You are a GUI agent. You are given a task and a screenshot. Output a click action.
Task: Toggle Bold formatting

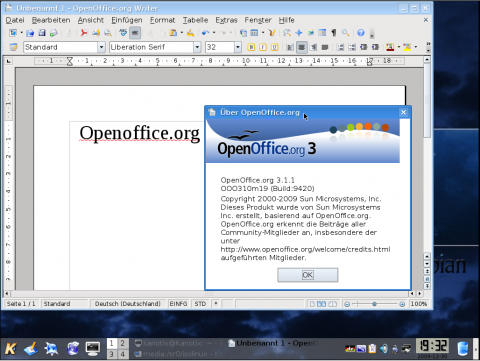[251, 47]
